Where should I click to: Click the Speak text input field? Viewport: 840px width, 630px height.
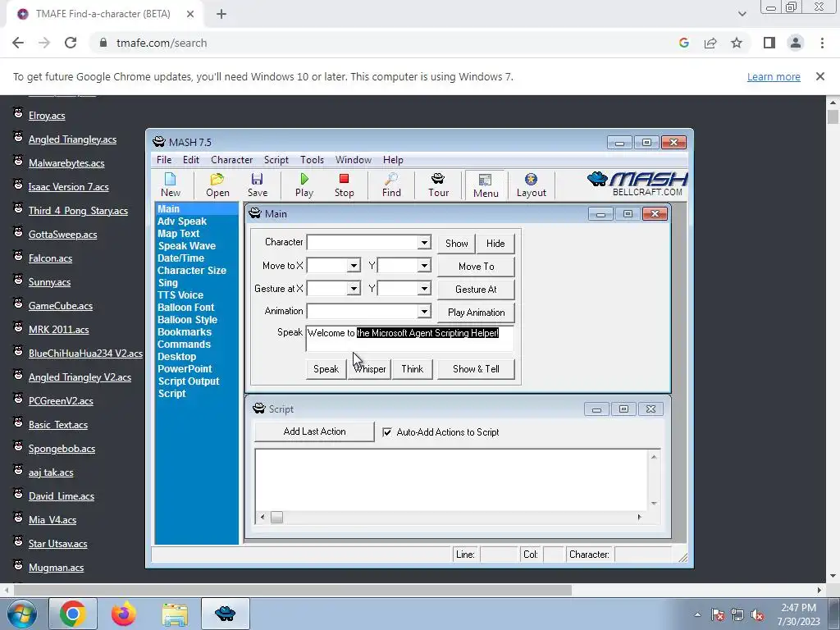coord(410,339)
